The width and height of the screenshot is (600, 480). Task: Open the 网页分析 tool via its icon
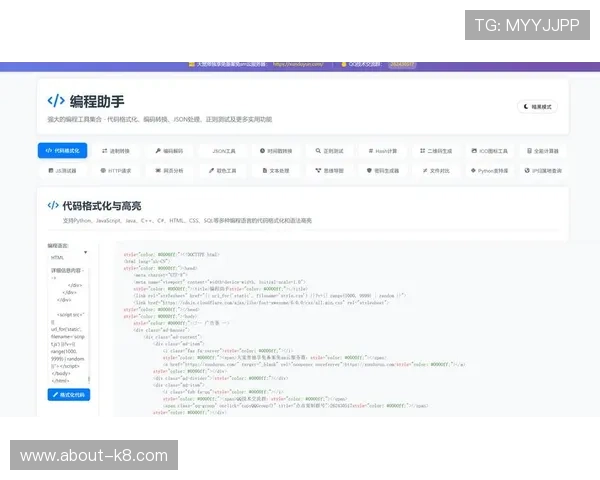(169, 171)
